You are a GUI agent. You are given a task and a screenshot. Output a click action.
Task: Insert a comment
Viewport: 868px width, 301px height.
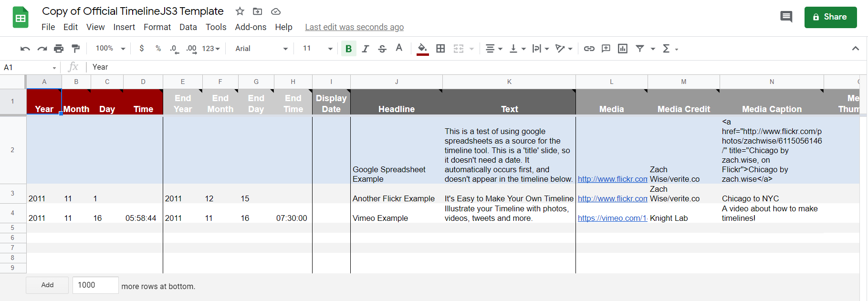606,49
